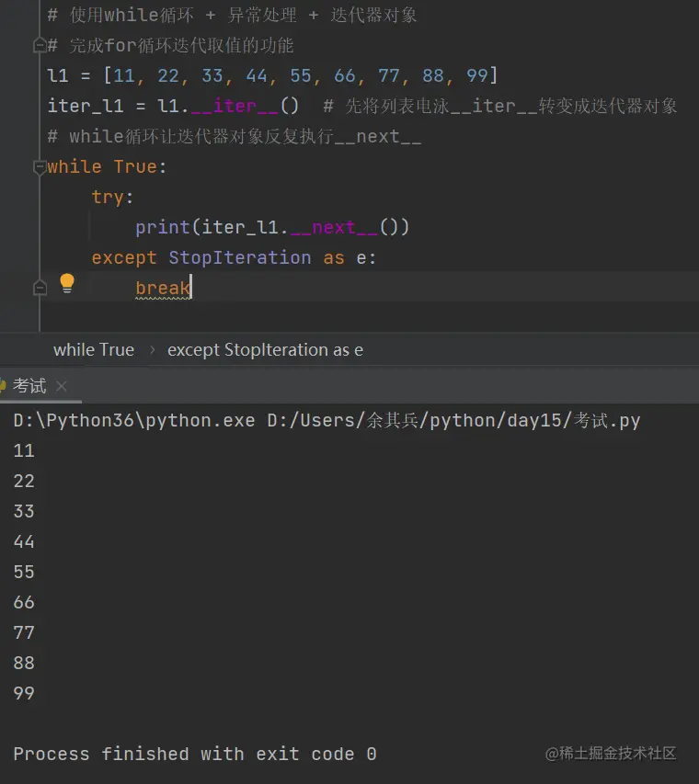Viewport: 699px width, 784px height.
Task: Click the except keyword
Action: pyautogui.click(x=124, y=258)
